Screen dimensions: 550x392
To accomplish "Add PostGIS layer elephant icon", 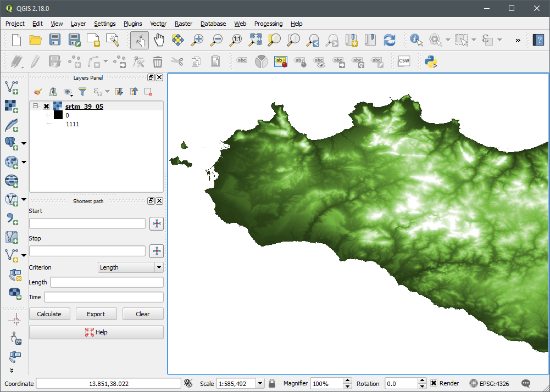I will click(x=12, y=143).
